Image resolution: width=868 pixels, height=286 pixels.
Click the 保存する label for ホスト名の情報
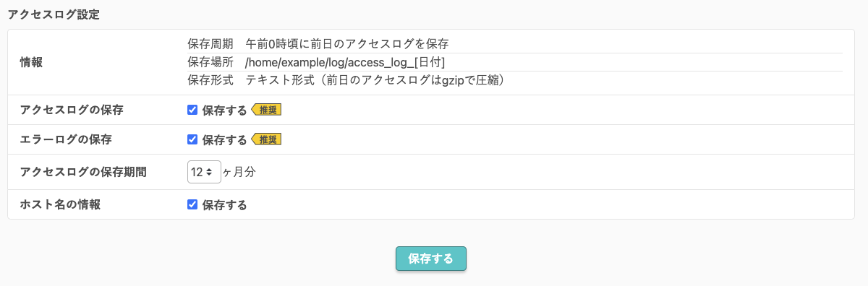[x=225, y=205]
